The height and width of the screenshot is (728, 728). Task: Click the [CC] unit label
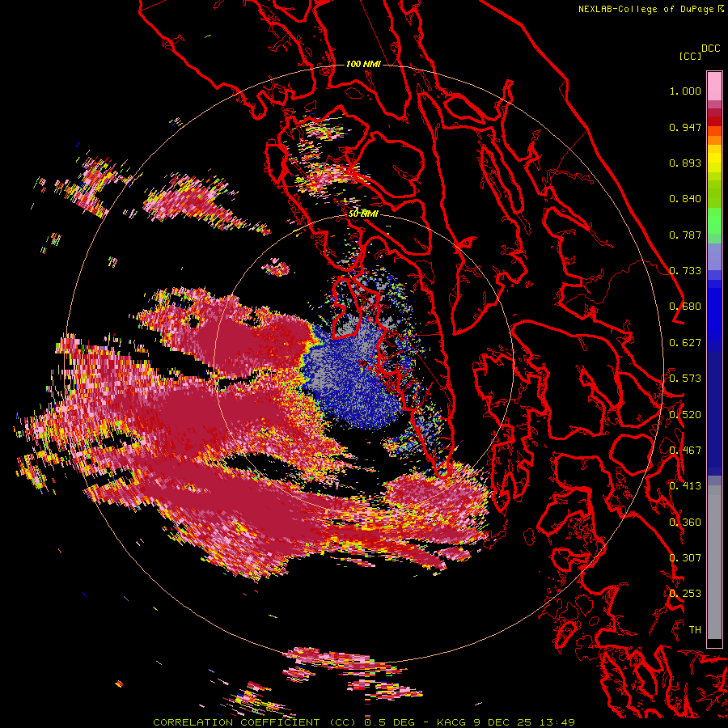click(x=690, y=56)
